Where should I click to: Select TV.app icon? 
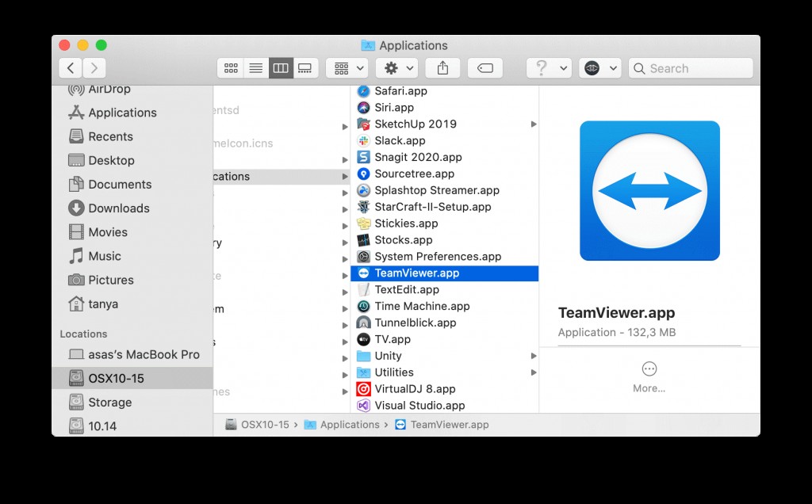(x=363, y=339)
